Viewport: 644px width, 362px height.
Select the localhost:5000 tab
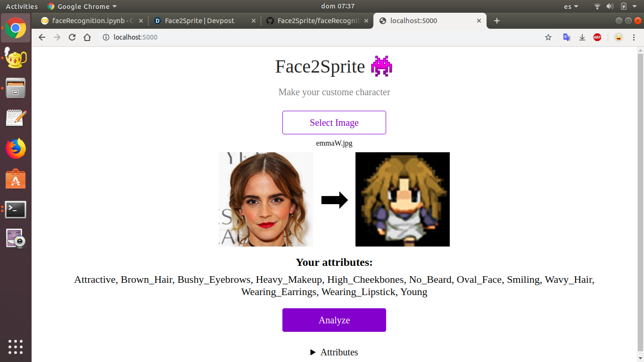(430, 21)
